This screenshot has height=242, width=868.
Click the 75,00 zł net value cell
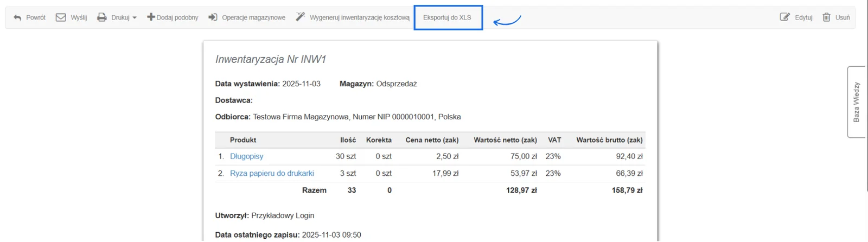524,156
